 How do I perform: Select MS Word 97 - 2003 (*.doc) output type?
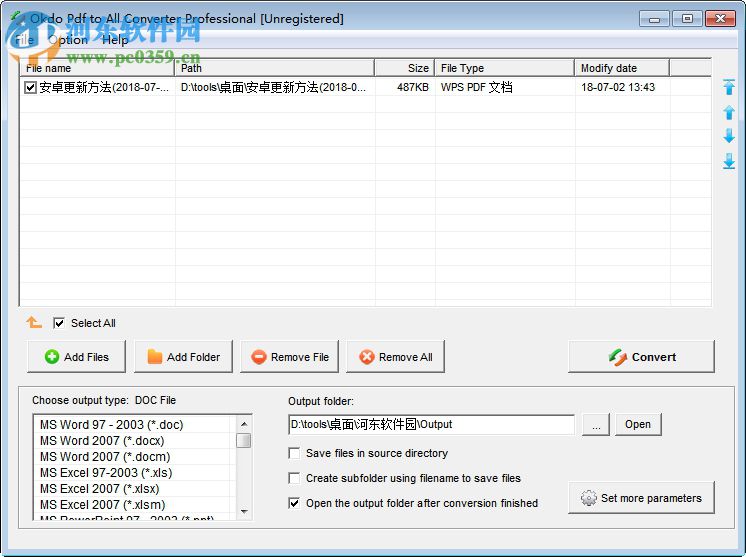132,424
